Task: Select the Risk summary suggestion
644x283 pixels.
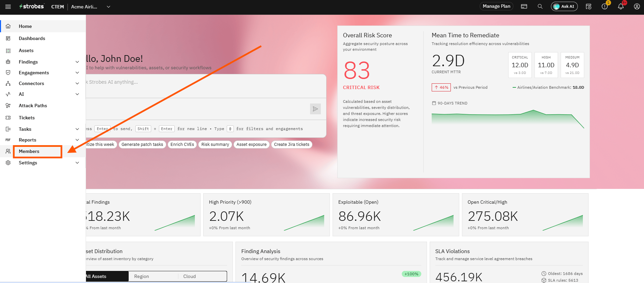Action: 215,145
